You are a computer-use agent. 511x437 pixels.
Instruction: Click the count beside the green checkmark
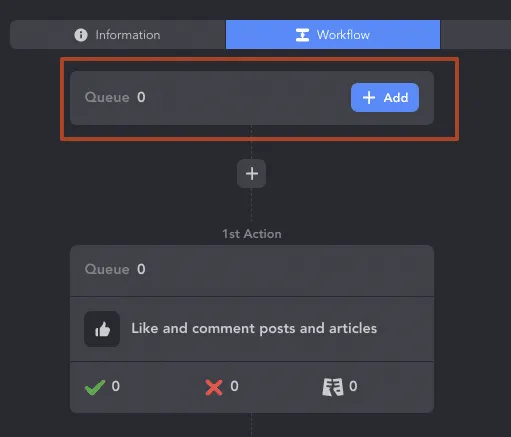tap(116, 386)
